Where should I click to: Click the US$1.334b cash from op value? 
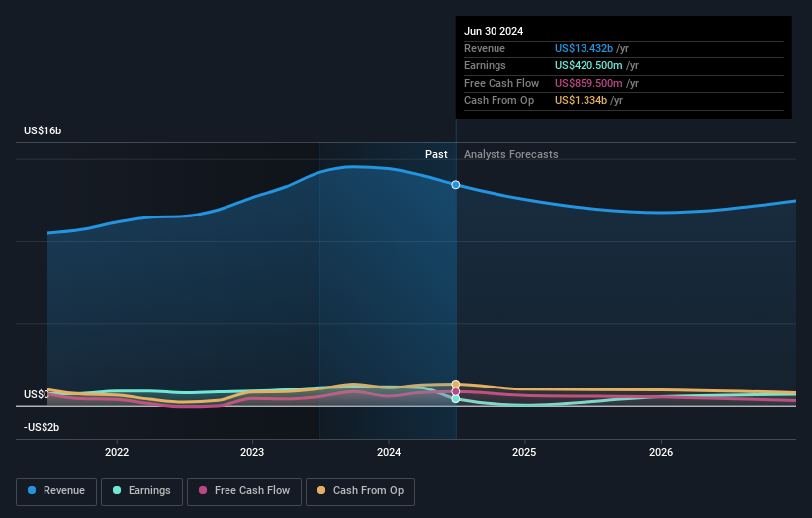(x=581, y=101)
